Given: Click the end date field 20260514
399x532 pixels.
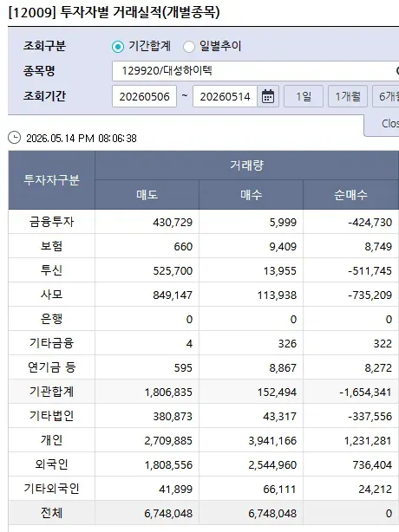Looking at the screenshot, I should [x=225, y=96].
